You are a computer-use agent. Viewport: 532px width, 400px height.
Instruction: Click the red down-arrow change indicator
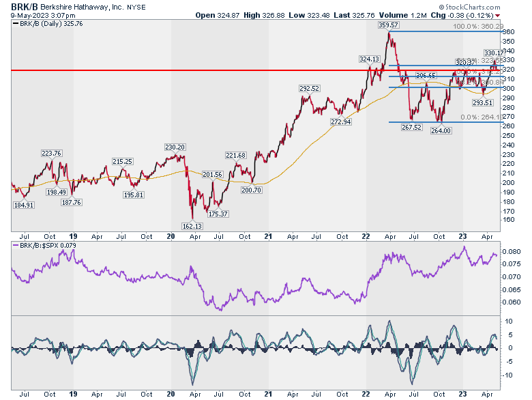tap(497, 16)
